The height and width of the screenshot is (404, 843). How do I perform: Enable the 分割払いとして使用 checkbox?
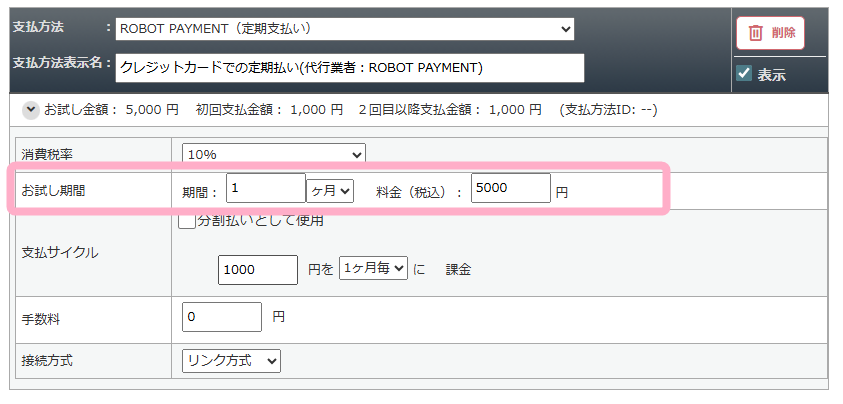click(187, 221)
